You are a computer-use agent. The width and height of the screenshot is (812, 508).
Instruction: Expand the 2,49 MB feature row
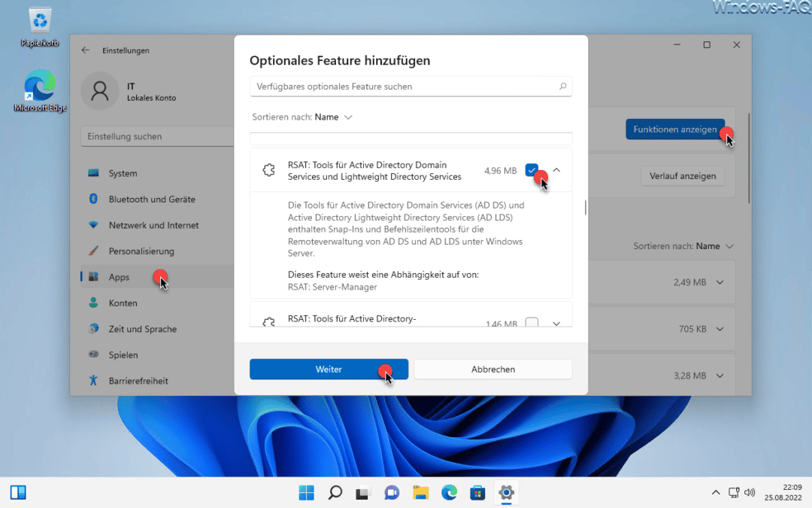720,282
